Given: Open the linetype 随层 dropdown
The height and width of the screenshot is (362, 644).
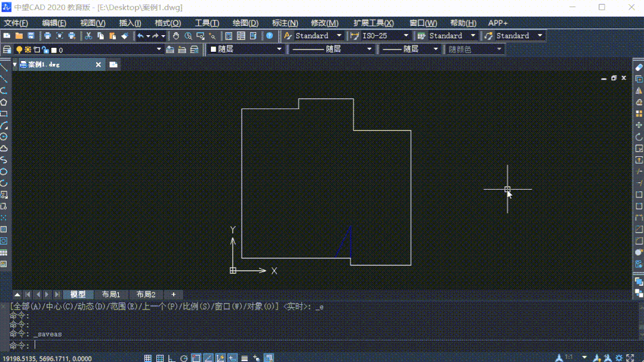Looking at the screenshot, I should (x=369, y=49).
